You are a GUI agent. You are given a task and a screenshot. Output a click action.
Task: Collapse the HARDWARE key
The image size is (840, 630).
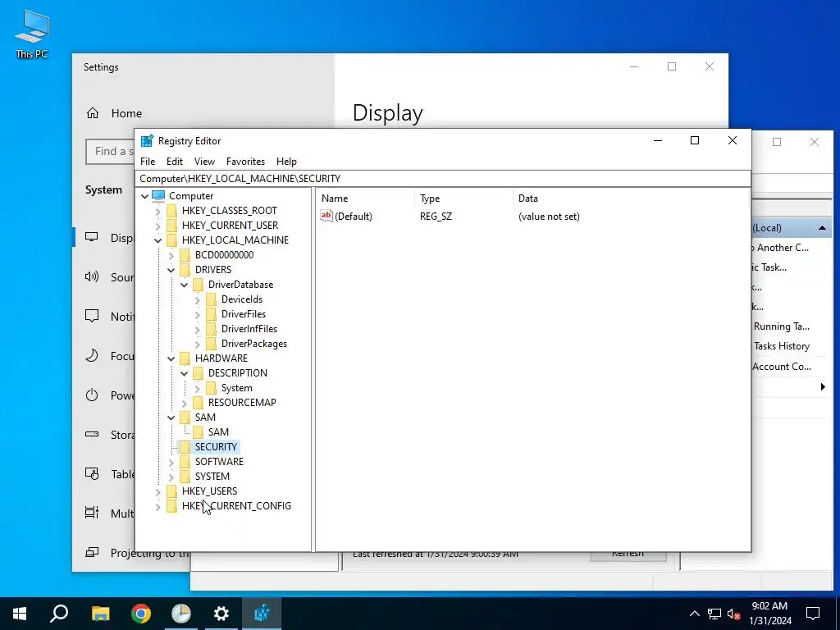pyautogui.click(x=171, y=358)
